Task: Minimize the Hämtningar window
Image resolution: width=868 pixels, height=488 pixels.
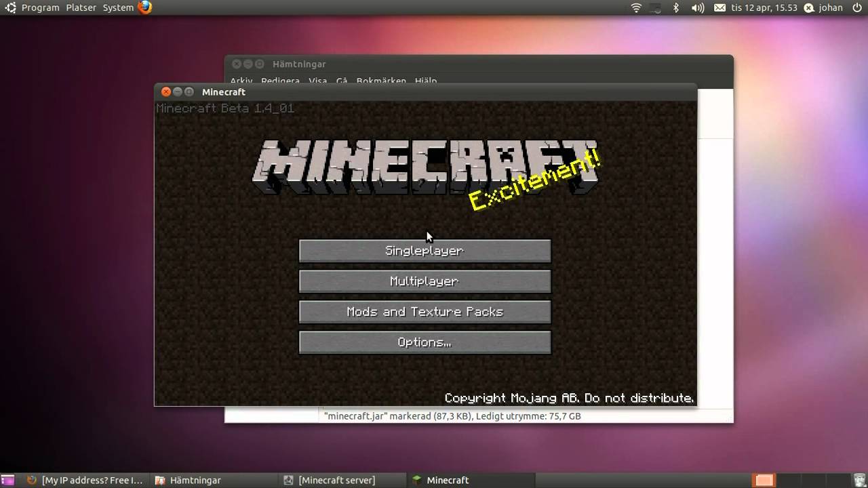Action: tap(248, 64)
